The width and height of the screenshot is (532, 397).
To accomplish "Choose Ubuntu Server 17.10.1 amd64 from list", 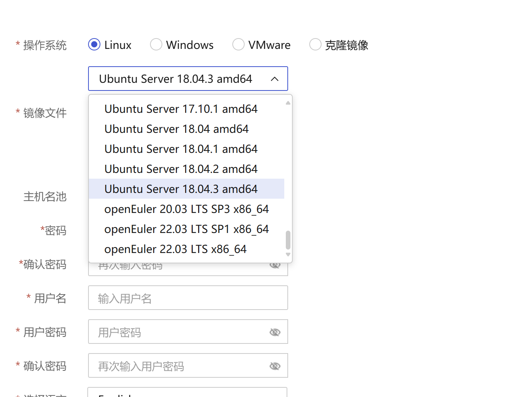I will (x=181, y=109).
